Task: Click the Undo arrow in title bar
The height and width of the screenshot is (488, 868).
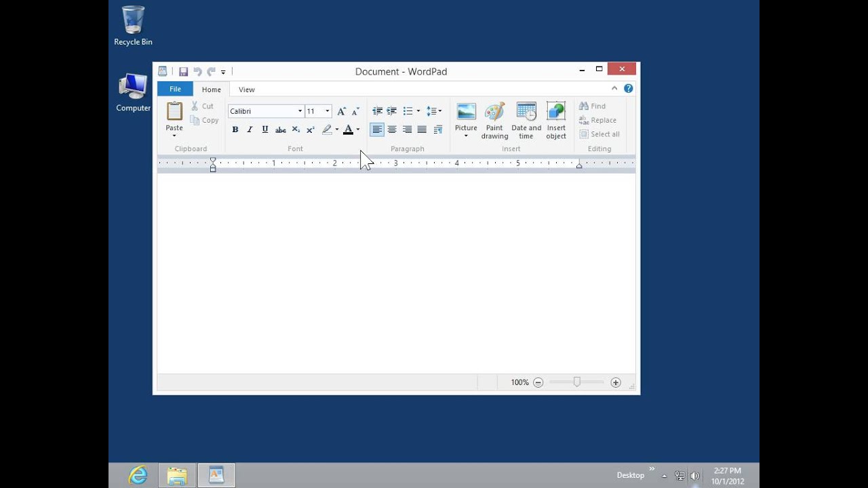Action: 197,71
